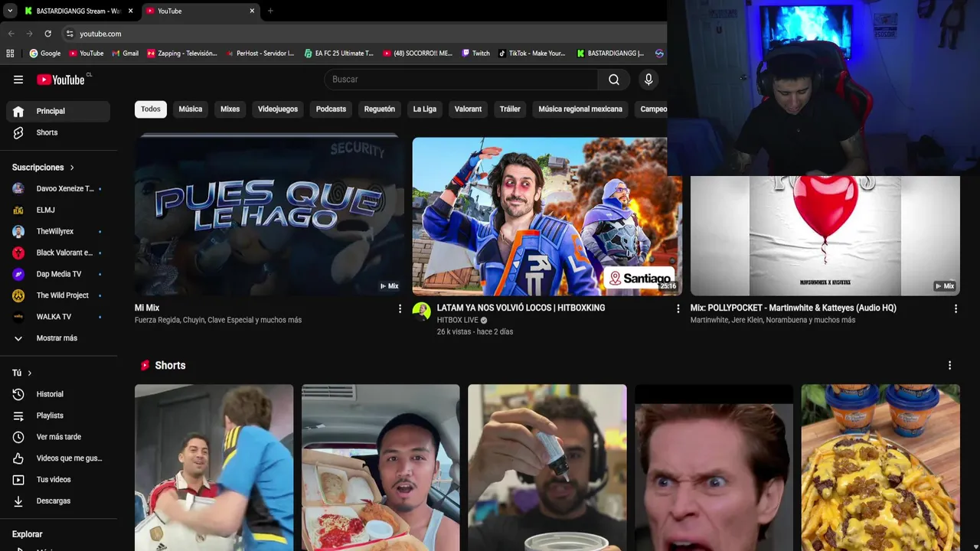This screenshot has width=980, height=551.
Task: Select the Música filter chip
Action: pyautogui.click(x=191, y=109)
